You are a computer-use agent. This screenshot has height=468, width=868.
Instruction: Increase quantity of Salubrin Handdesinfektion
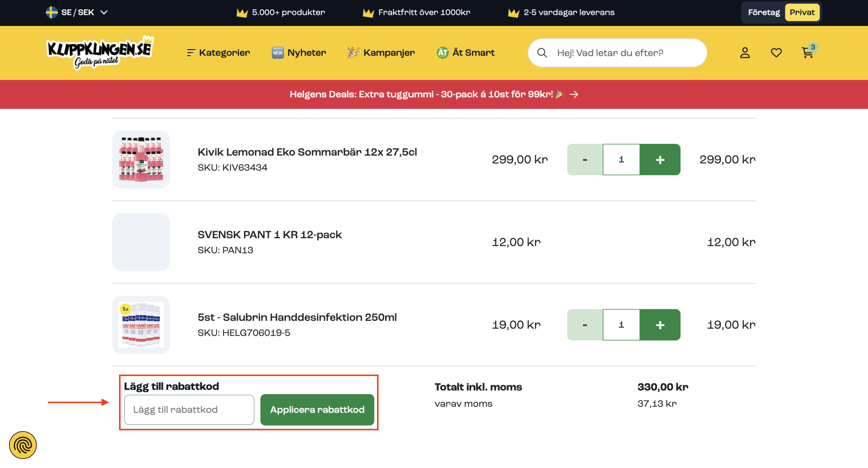(x=660, y=325)
